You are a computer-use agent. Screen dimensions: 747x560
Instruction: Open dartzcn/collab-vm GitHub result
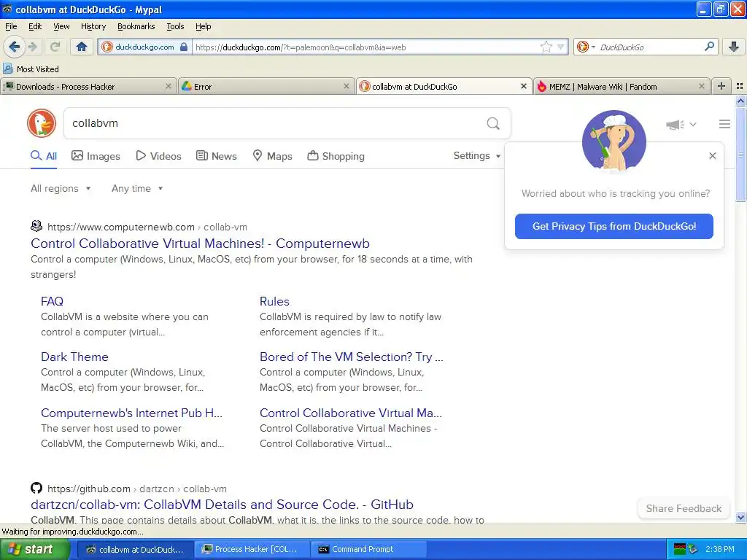tap(222, 505)
